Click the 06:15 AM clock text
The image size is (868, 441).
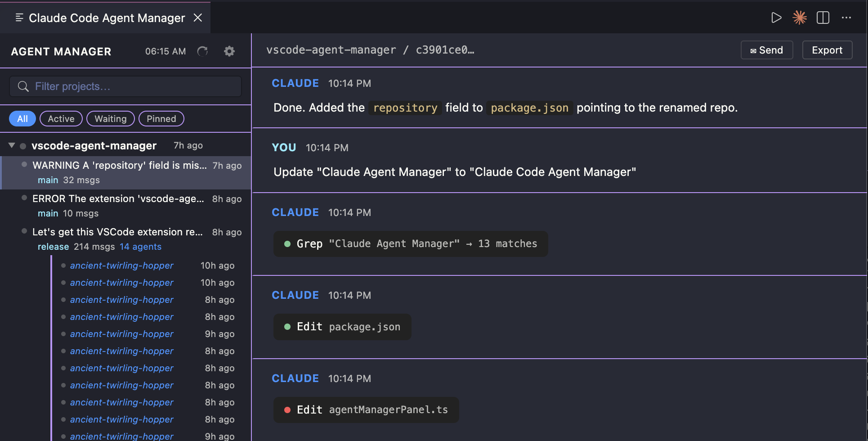point(166,51)
